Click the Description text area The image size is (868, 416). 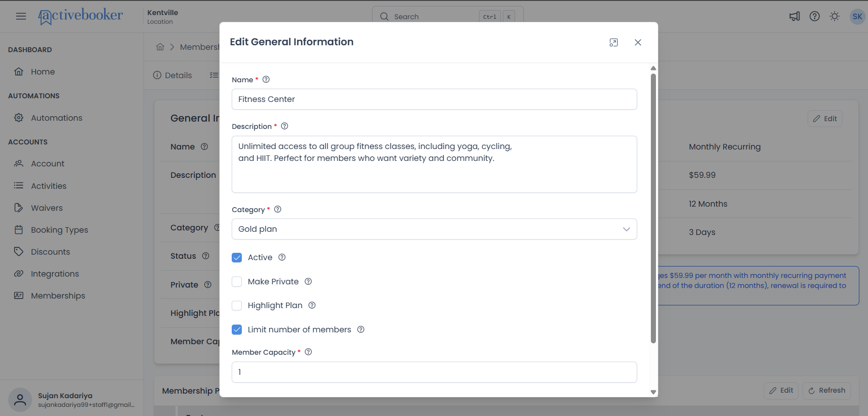click(x=434, y=164)
